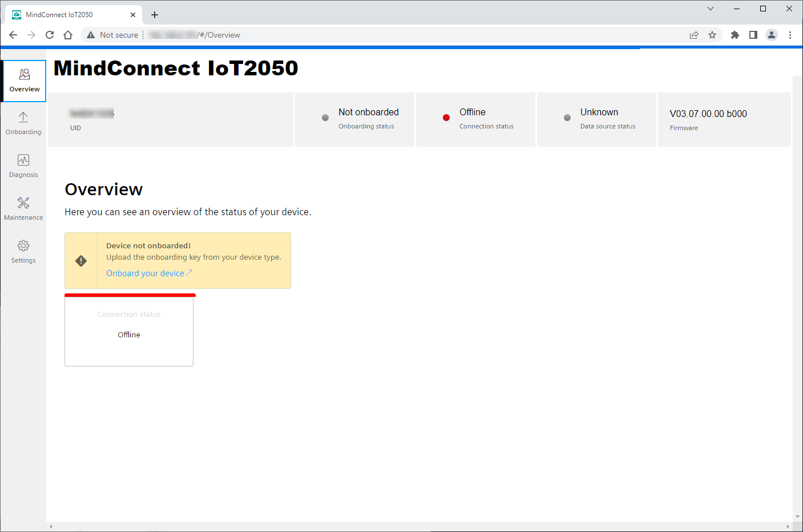Click the MindConnect IoT2050 page title
This screenshot has width=803, height=532.
pyautogui.click(x=176, y=68)
